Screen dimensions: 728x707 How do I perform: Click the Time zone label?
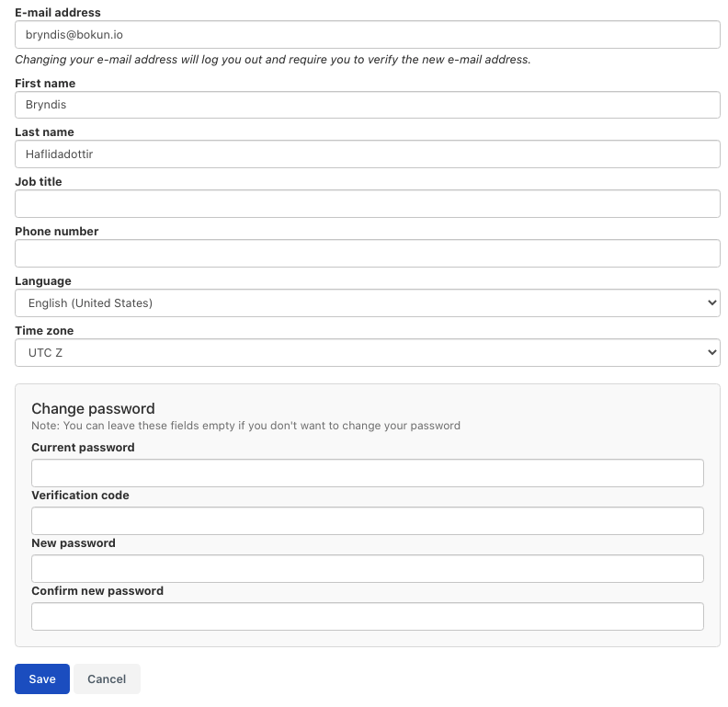tap(44, 331)
